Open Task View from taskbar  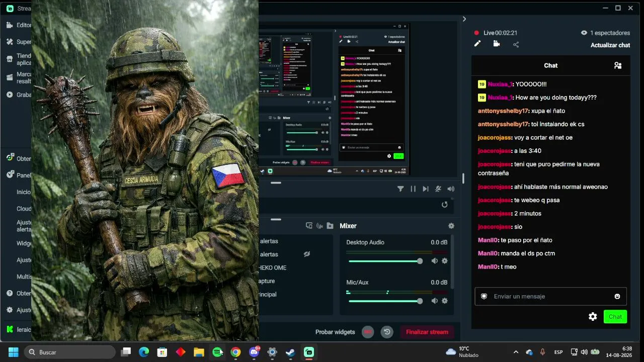pos(126,352)
